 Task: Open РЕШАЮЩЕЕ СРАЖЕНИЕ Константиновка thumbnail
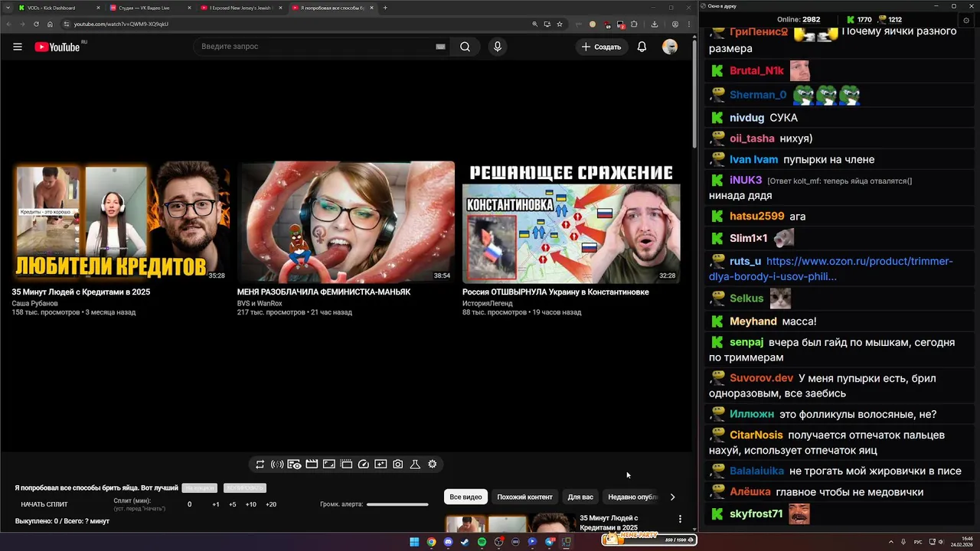571,221
